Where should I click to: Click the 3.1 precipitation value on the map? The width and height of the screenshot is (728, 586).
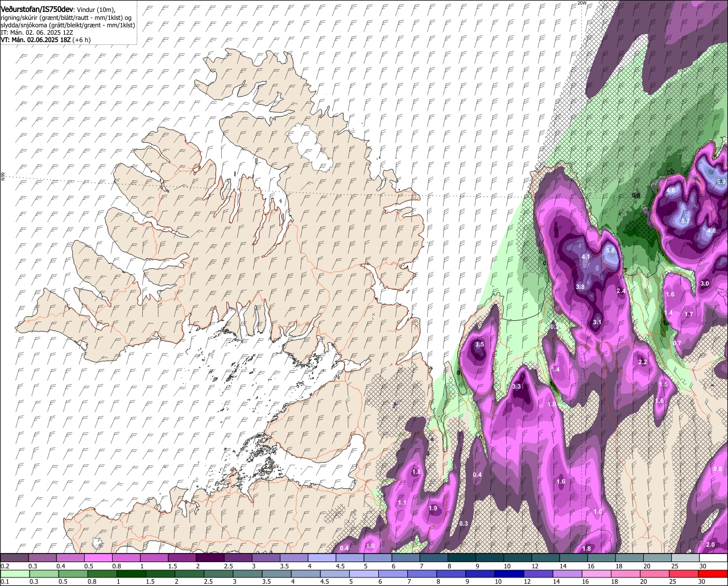(597, 322)
